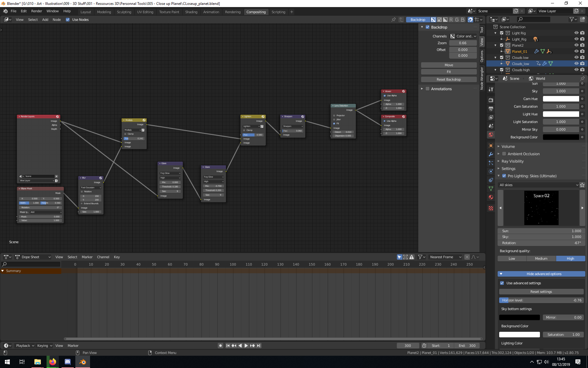Open the Object Data mesh properties tab
The height and width of the screenshot is (368, 588).
pos(491,189)
